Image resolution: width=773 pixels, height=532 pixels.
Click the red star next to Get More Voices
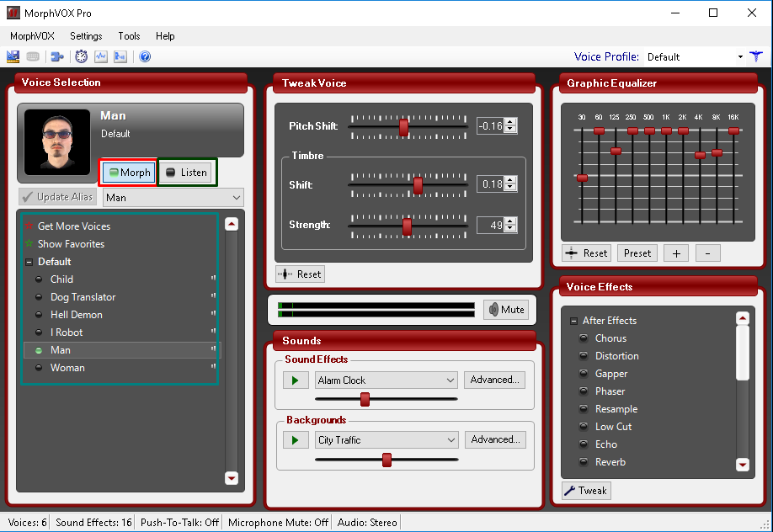point(29,226)
